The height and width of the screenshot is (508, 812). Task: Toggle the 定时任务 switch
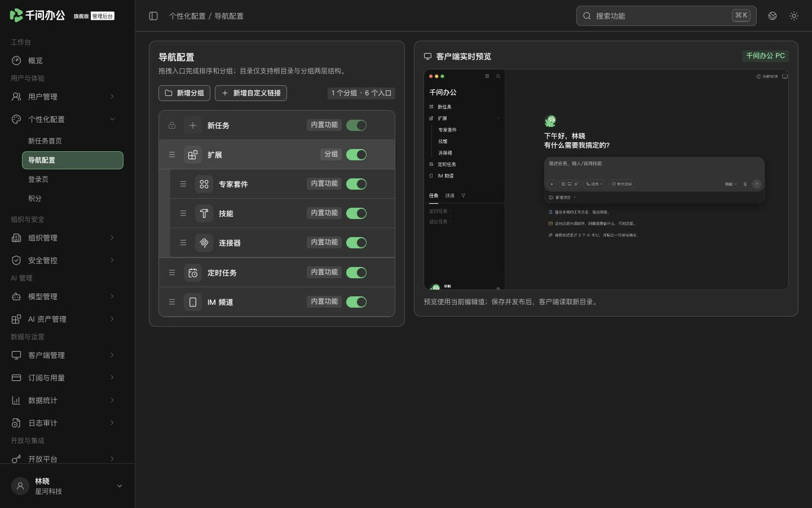pyautogui.click(x=356, y=273)
